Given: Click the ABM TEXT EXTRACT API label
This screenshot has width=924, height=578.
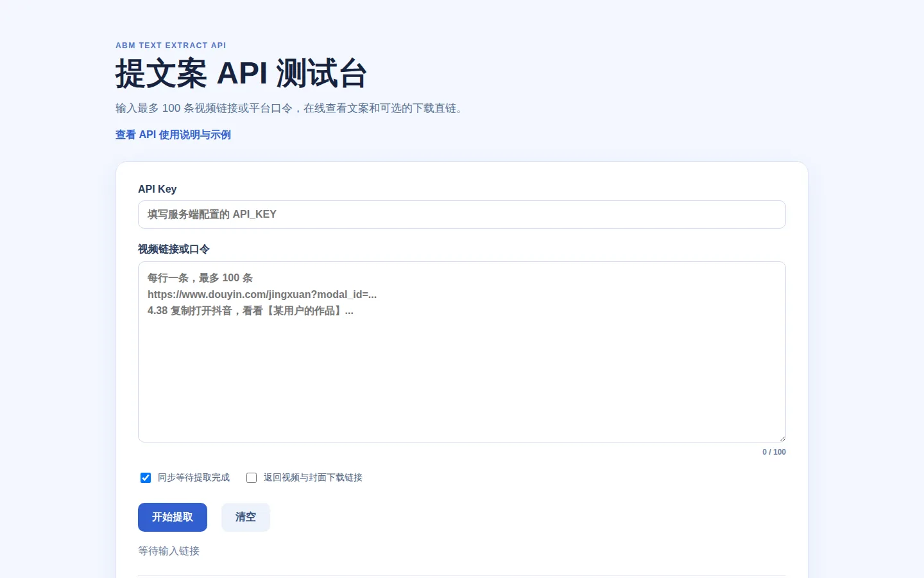Looking at the screenshot, I should (171, 46).
